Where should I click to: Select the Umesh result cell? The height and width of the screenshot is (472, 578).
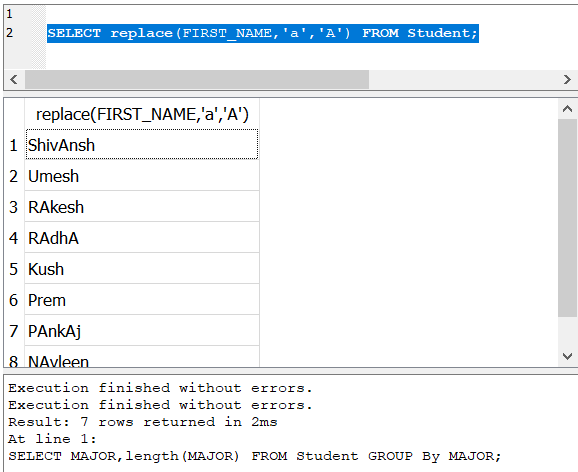tap(142, 176)
